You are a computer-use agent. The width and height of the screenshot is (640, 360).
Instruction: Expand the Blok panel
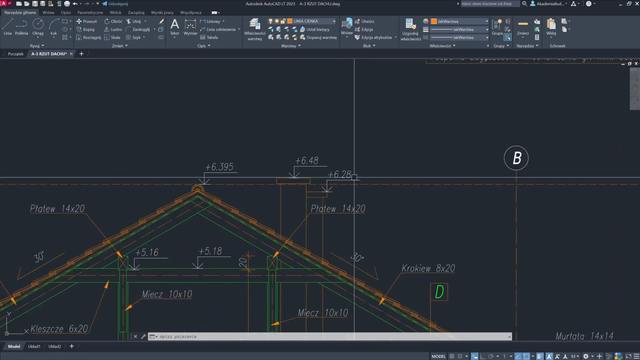[x=369, y=46]
